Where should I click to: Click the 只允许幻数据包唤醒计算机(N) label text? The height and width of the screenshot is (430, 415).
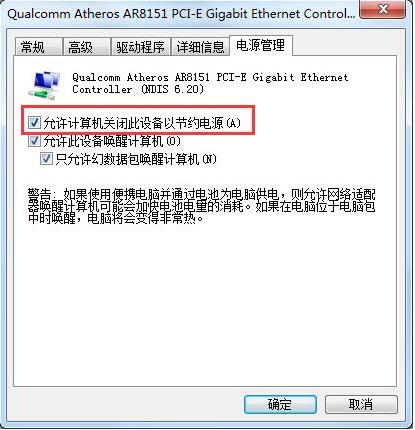(x=136, y=159)
